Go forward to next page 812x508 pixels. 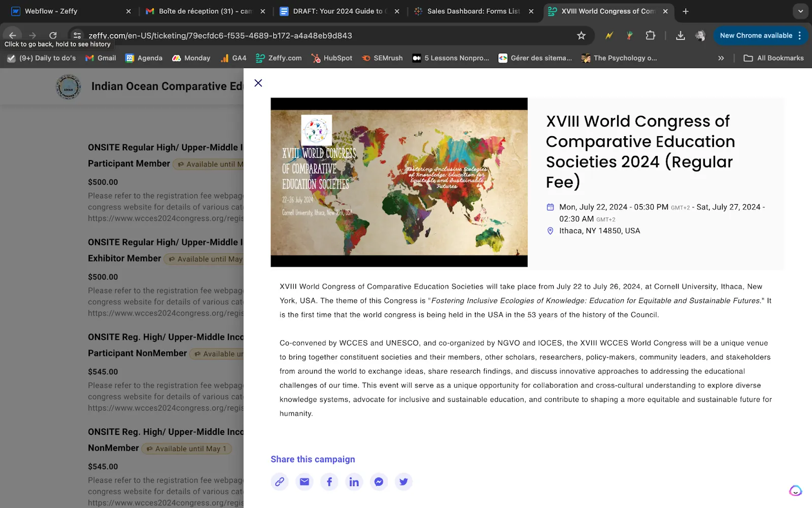32,36
